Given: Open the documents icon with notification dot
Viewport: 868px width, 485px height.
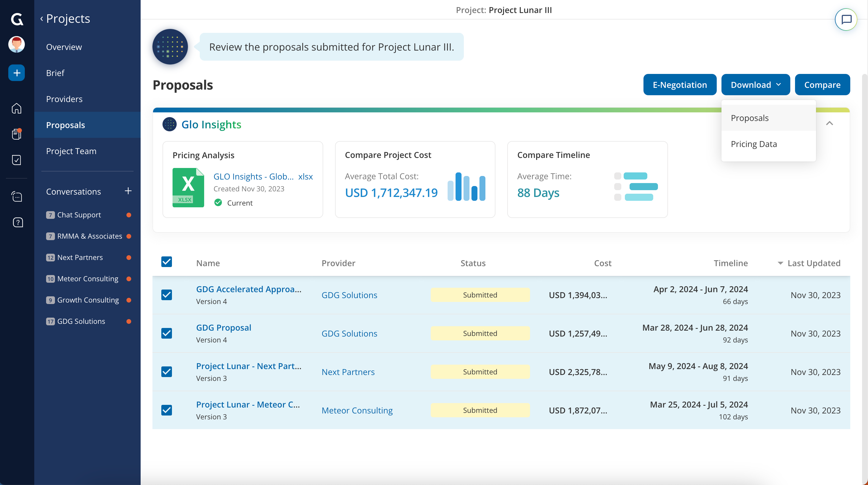Looking at the screenshot, I should pos(17,134).
